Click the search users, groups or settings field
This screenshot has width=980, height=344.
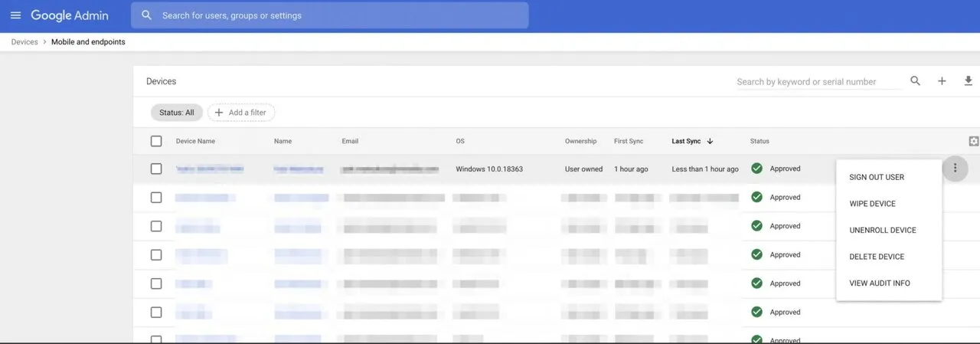(x=337, y=15)
